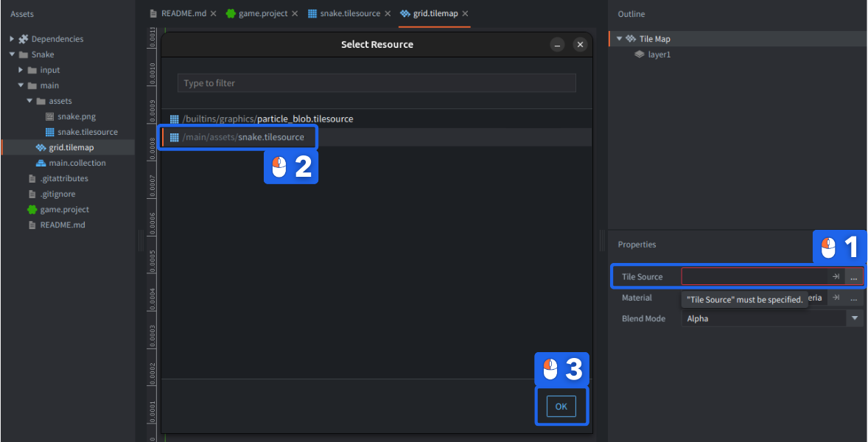
Task: Click the Type to filter search field
Action: (x=376, y=83)
